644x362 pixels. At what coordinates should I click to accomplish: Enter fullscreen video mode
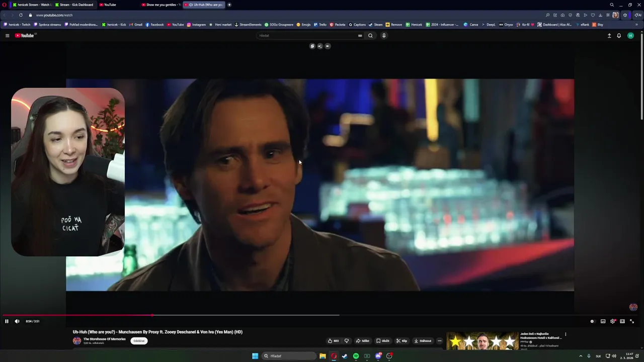pos(632,321)
